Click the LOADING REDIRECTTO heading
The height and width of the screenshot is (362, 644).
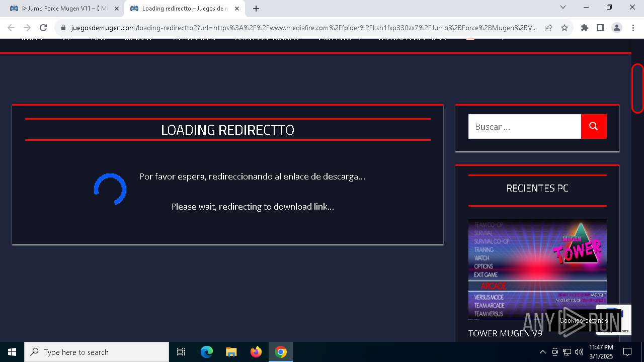click(227, 130)
